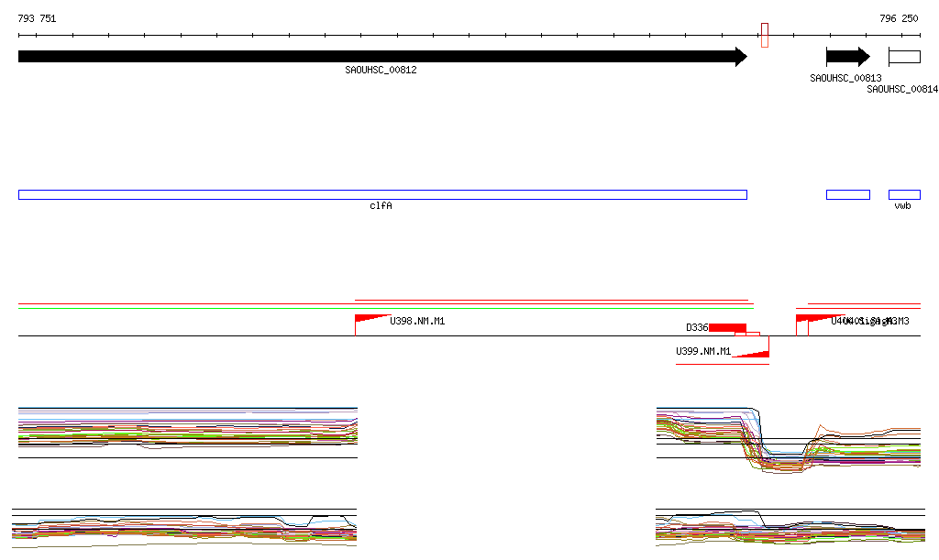Image resolution: width=939 pixels, height=560 pixels.
Task: Select the long blue clfA annotation box
Action: point(382,194)
